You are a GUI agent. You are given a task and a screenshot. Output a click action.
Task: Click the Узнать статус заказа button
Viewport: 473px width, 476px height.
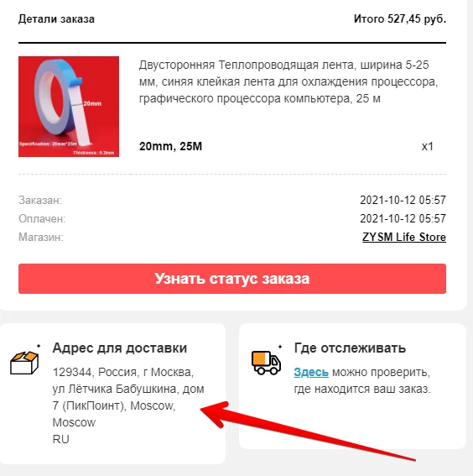232,279
